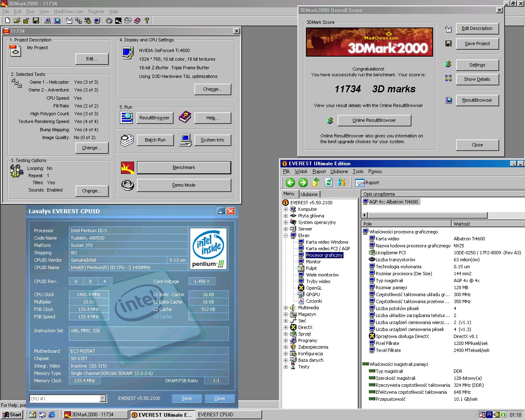525x420 pixels.
Task: Open the MadOnion.com menu
Action: pyautogui.click(x=68, y=11)
